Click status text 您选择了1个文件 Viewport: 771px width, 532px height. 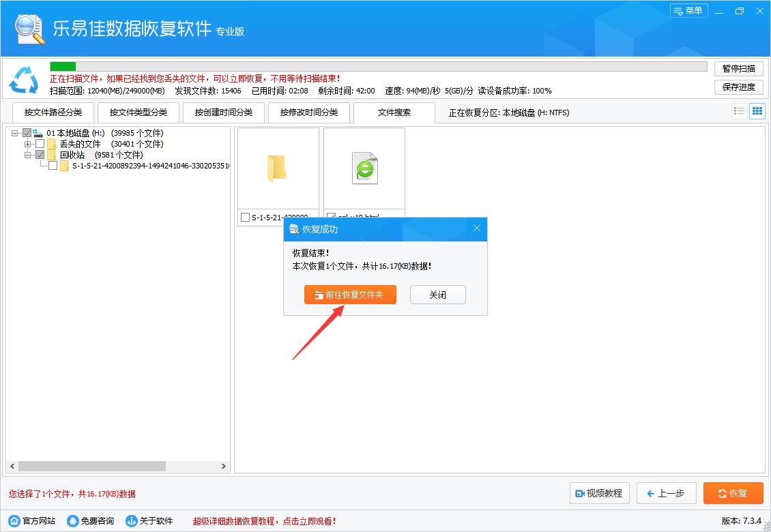[x=72, y=494]
